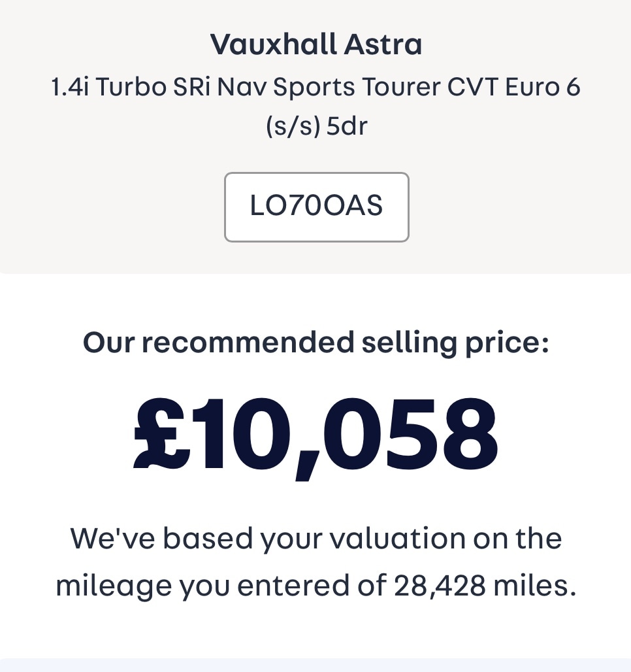631x672 pixels.
Task: Select the CVT Euro 6 text
Action: tap(513, 86)
